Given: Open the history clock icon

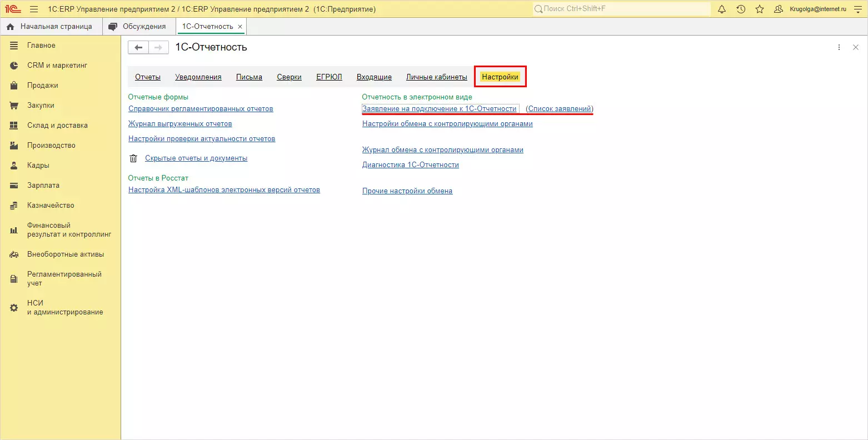Looking at the screenshot, I should (741, 9).
